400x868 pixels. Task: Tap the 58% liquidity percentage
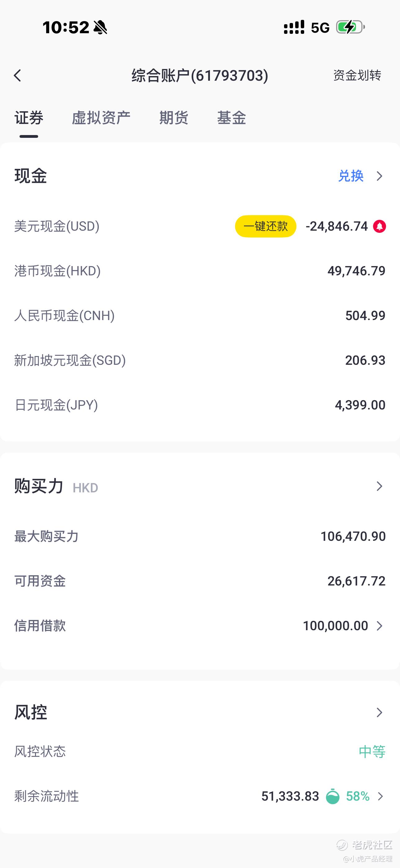tap(358, 797)
